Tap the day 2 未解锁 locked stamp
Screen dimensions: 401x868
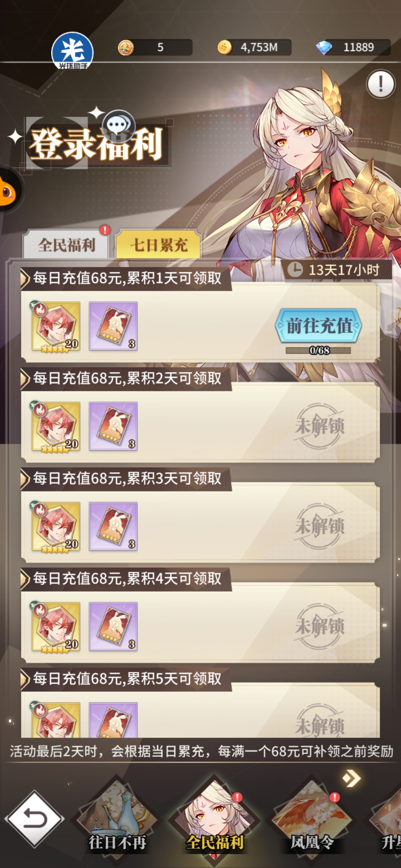point(319,426)
